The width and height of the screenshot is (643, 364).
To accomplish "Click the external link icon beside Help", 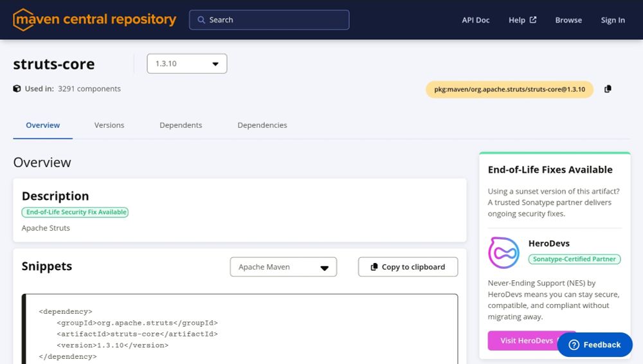I will pyautogui.click(x=532, y=20).
